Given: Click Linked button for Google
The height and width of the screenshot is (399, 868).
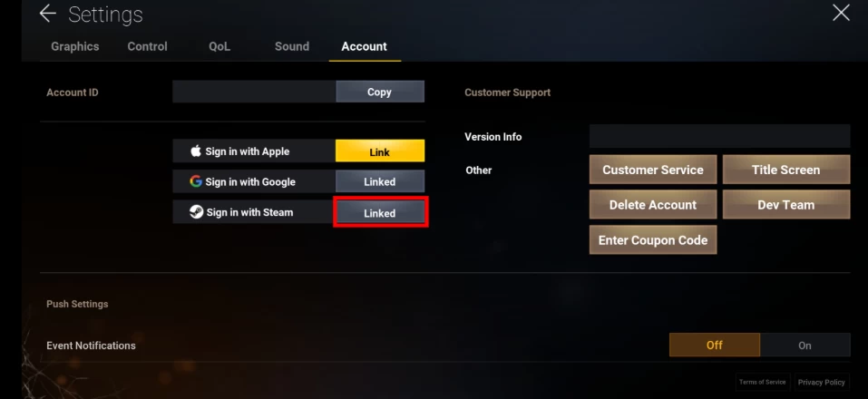Looking at the screenshot, I should [x=380, y=181].
